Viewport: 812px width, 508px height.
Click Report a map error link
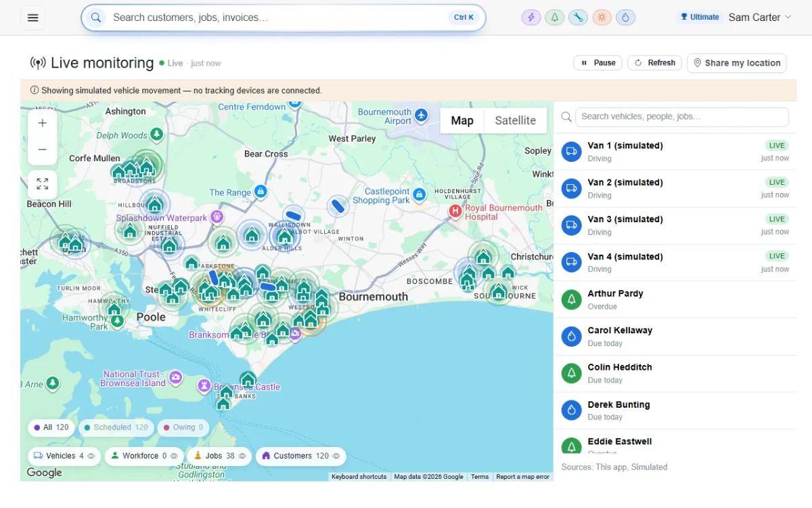pyautogui.click(x=523, y=477)
